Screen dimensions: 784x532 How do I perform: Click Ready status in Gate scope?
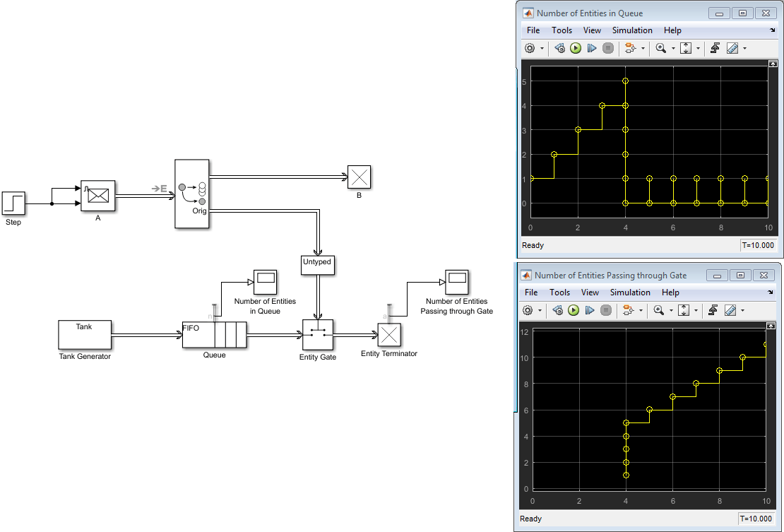[531, 519]
